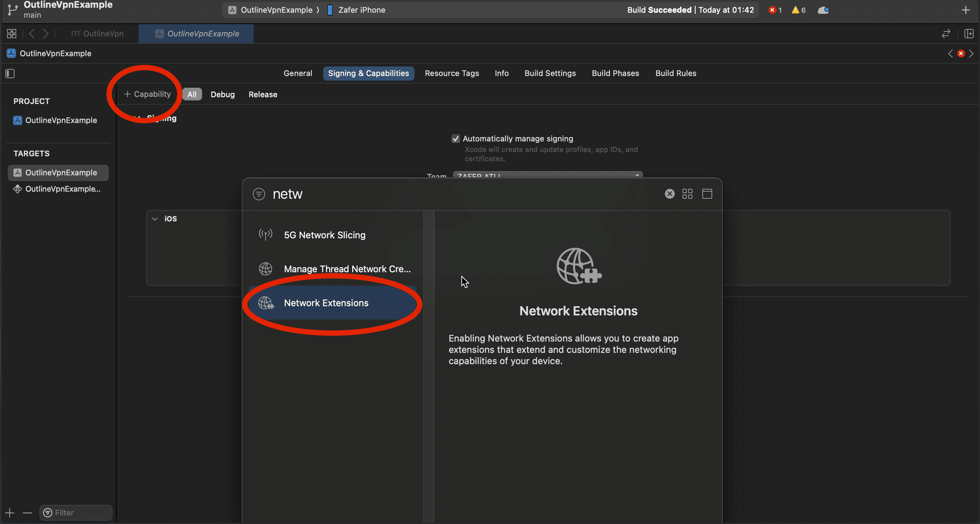Image resolution: width=980 pixels, height=524 pixels.
Task: Click the source control branch icon
Action: coord(13,10)
